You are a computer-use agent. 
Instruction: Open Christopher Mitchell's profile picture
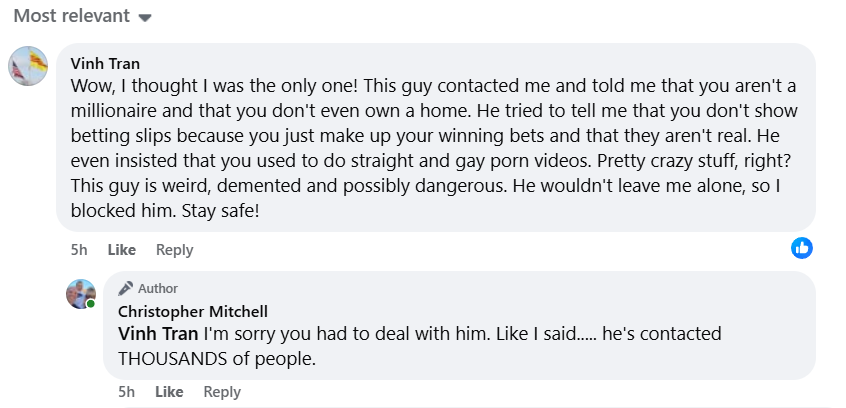[81, 294]
